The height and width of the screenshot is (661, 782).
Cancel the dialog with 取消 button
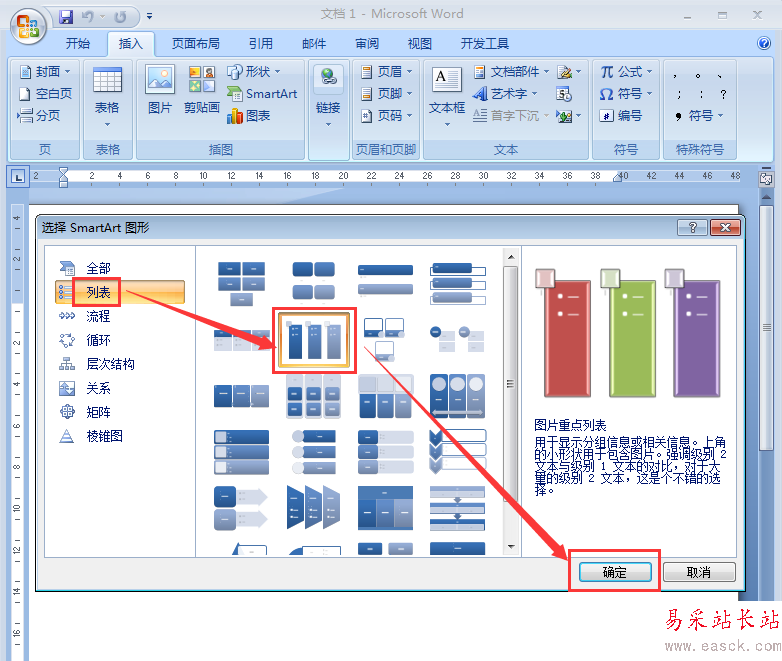click(699, 572)
